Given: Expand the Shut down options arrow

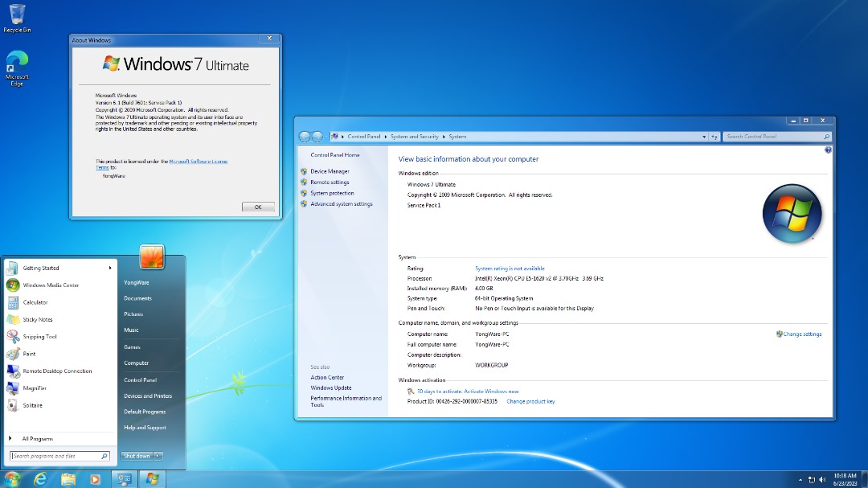Looking at the screenshot, I should (x=158, y=456).
